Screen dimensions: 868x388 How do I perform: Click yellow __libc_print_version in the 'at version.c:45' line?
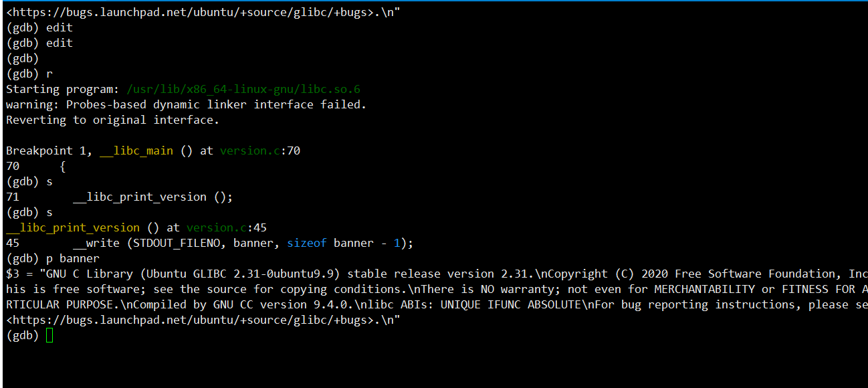pos(73,227)
